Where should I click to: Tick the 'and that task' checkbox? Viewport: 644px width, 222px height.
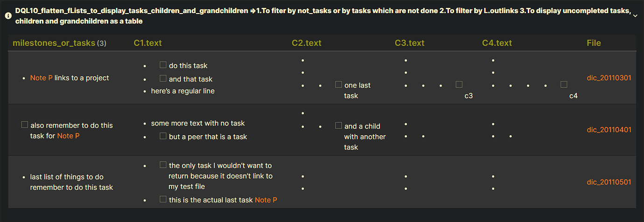(x=163, y=78)
